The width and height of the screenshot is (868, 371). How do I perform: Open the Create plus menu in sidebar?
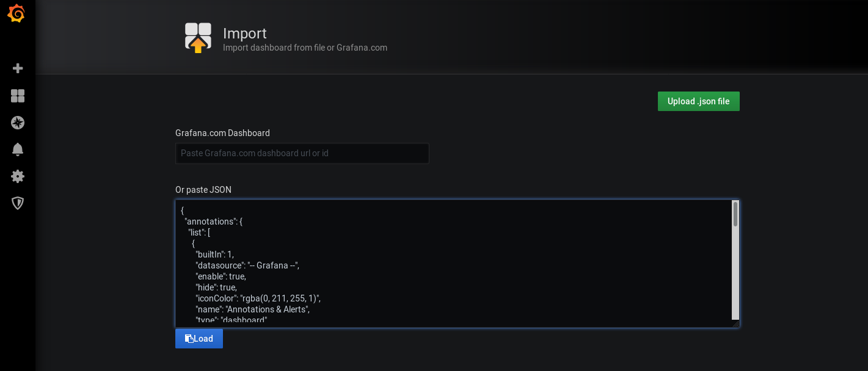18,68
